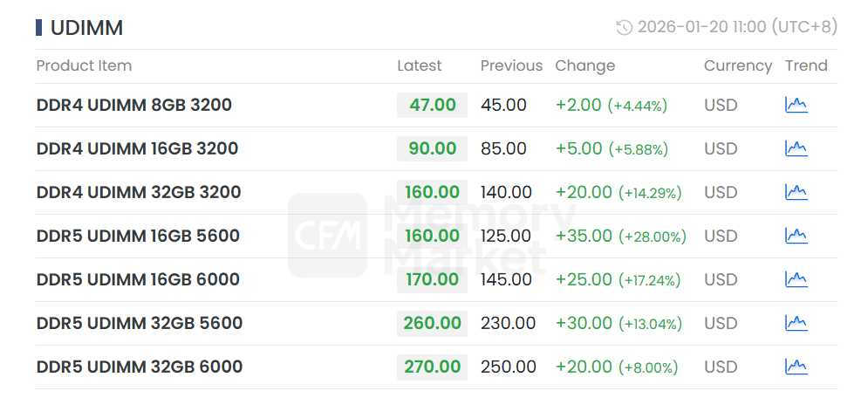Open trend chart for DDR4 UDIMM 16GB 3200
868x398 pixels.
point(796,148)
